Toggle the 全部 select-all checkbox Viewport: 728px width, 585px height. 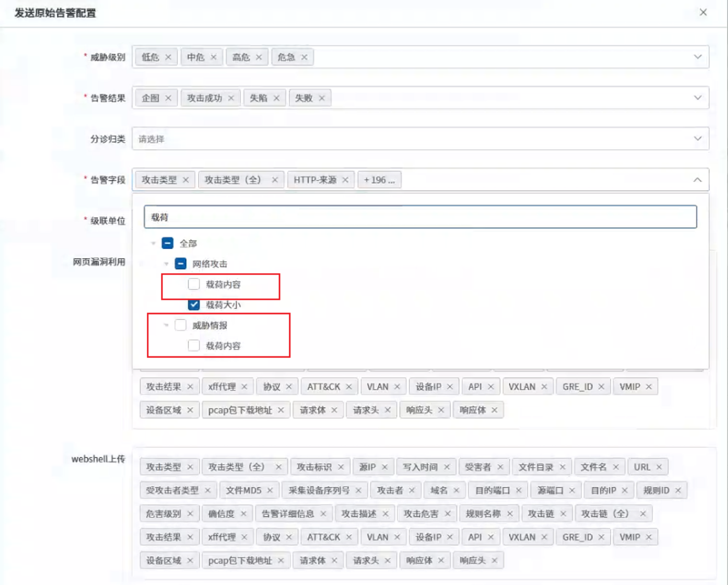point(168,243)
